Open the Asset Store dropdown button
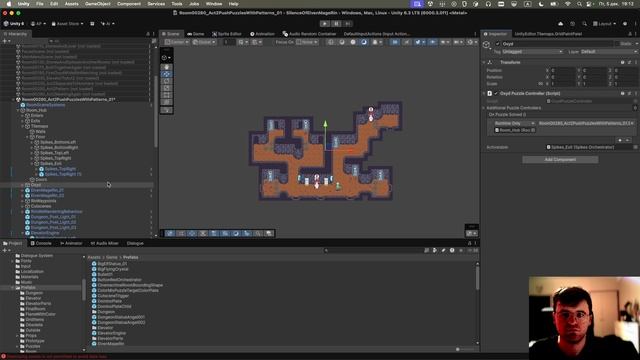This screenshot has height=360, width=640. [67, 24]
